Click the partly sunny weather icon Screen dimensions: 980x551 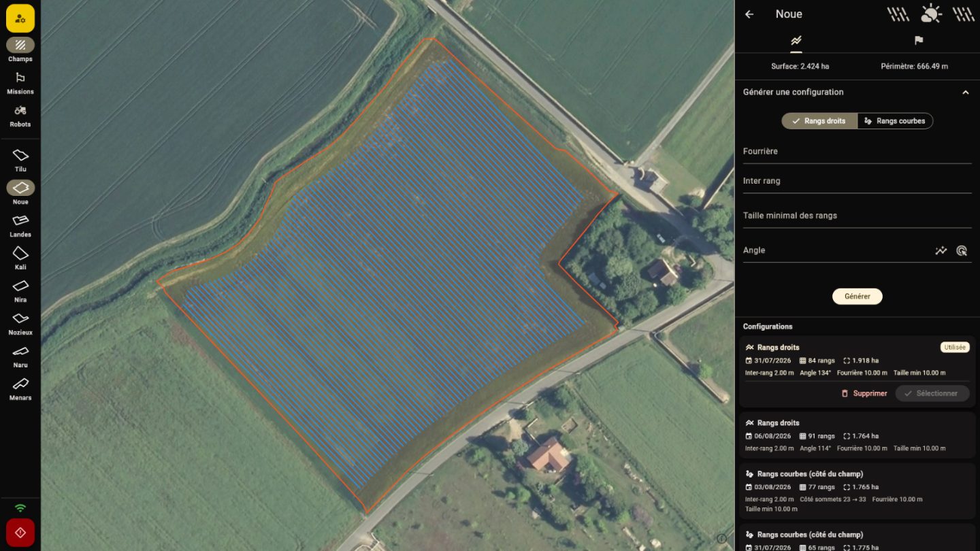pos(930,14)
